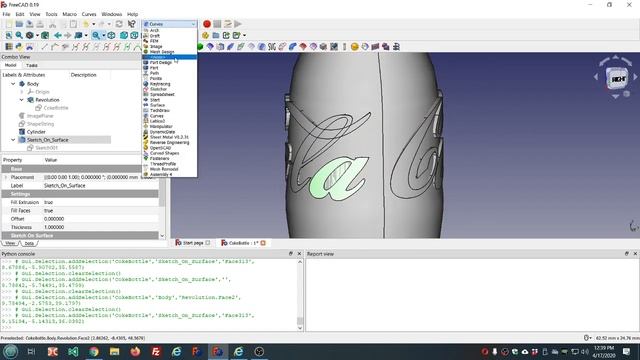
Task: Click the What's This help cursor icon
Action: coord(131,24)
